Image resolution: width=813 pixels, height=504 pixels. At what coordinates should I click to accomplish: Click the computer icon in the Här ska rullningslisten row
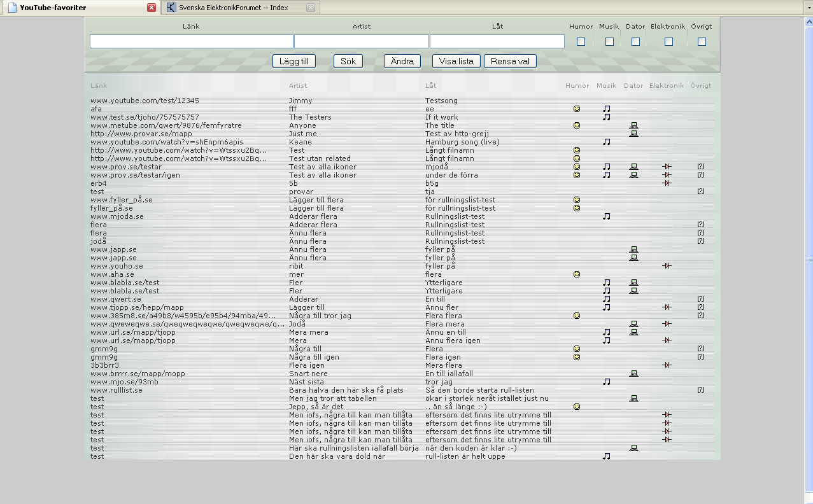click(x=633, y=448)
